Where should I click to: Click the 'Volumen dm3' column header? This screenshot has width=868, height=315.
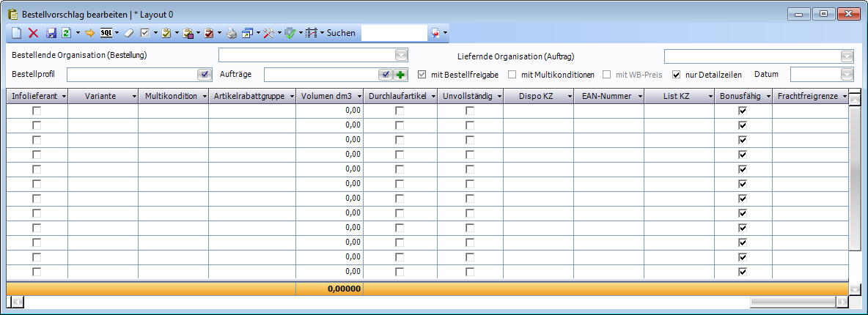[x=325, y=96]
